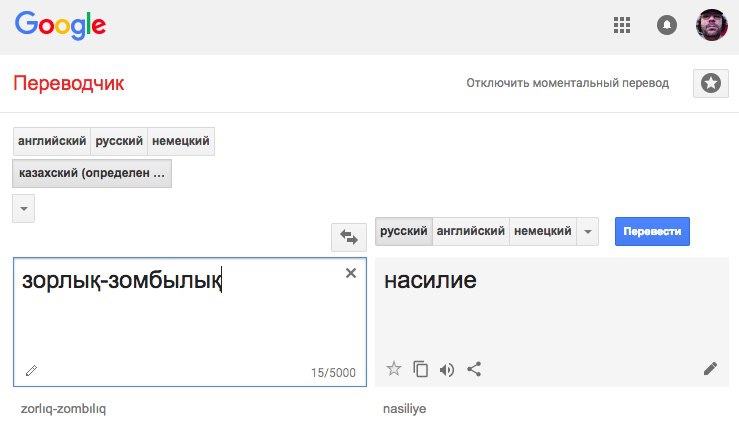Focus the source text input box

pos(190,322)
